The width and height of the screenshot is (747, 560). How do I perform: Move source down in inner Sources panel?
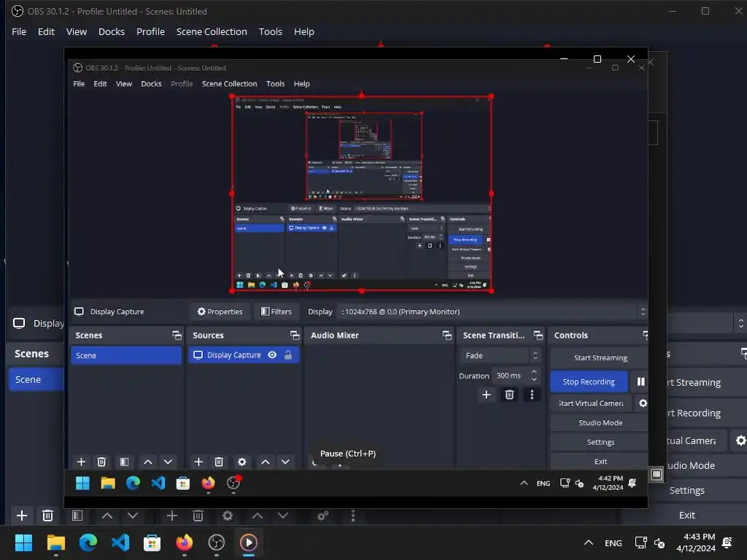click(x=285, y=462)
